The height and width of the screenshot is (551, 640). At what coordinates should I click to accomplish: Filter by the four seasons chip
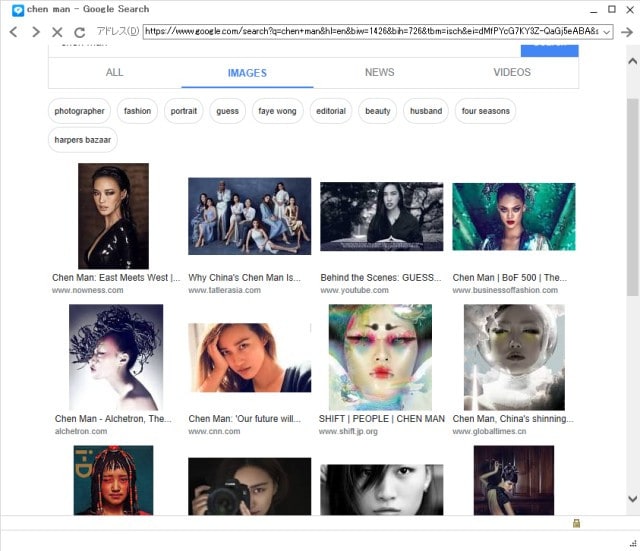pyautogui.click(x=486, y=111)
